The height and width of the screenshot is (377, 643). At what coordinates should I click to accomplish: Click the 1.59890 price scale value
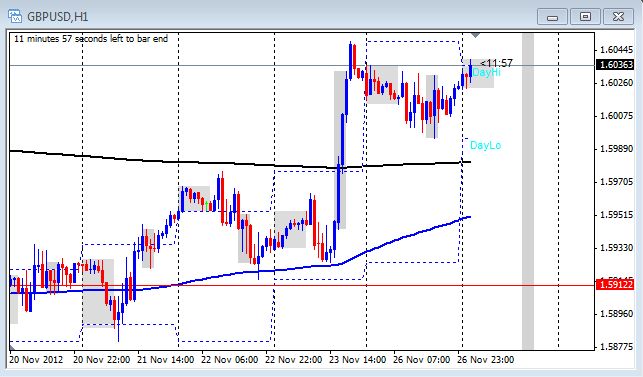[616, 149]
